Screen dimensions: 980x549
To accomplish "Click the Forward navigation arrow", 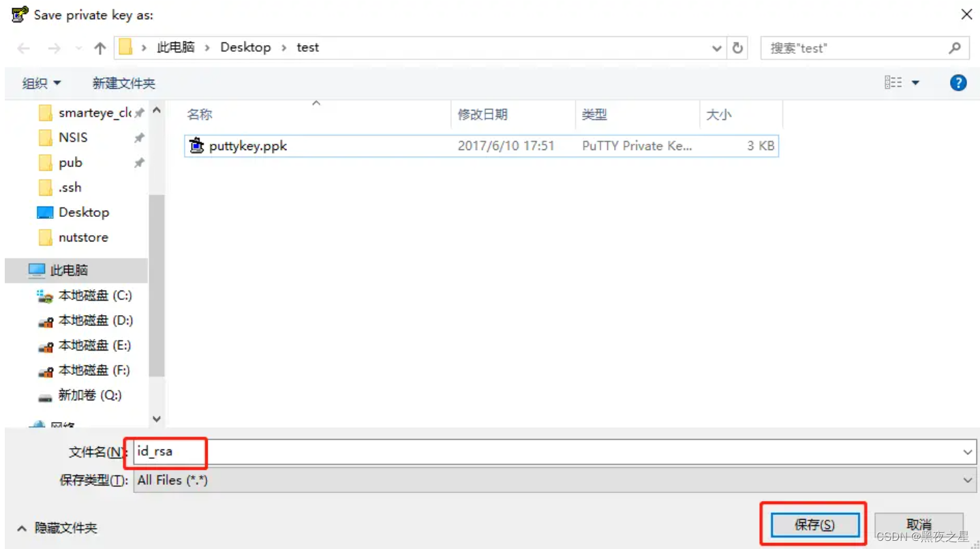I will [55, 48].
